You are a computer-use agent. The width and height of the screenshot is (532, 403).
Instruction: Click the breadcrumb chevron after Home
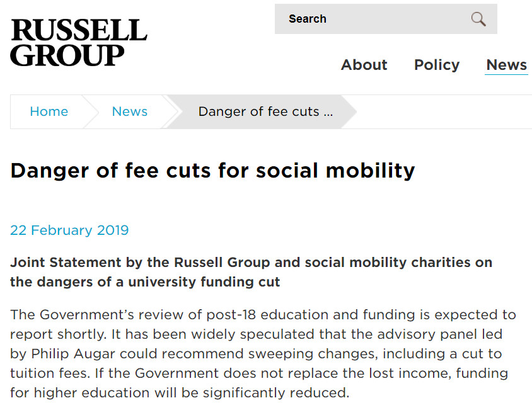(90, 111)
